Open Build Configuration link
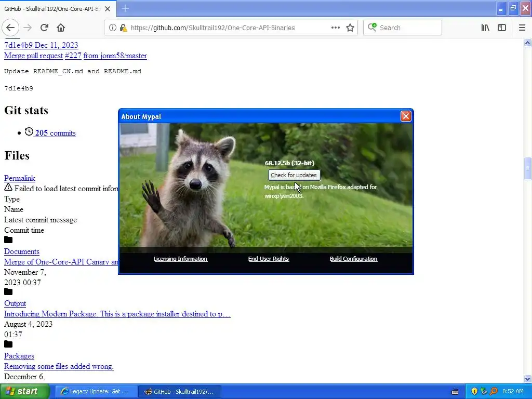Viewport: 532px width, 399px height. pyautogui.click(x=353, y=259)
